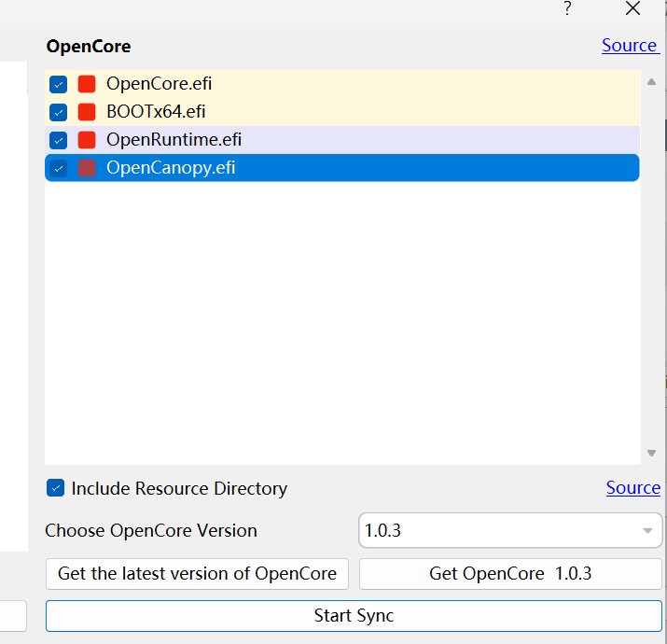Toggle the OpenRuntime.efi checkbox
Image resolution: width=667 pixels, height=644 pixels.
(59, 140)
